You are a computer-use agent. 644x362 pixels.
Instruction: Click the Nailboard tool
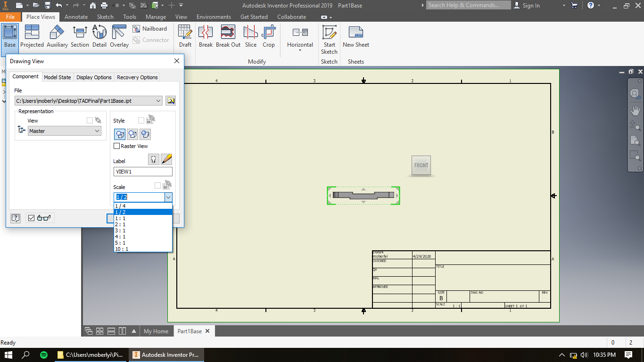150,29
